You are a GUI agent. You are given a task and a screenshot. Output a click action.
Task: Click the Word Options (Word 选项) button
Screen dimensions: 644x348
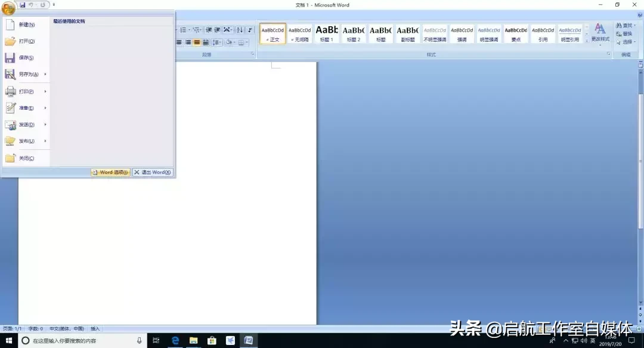[109, 172]
